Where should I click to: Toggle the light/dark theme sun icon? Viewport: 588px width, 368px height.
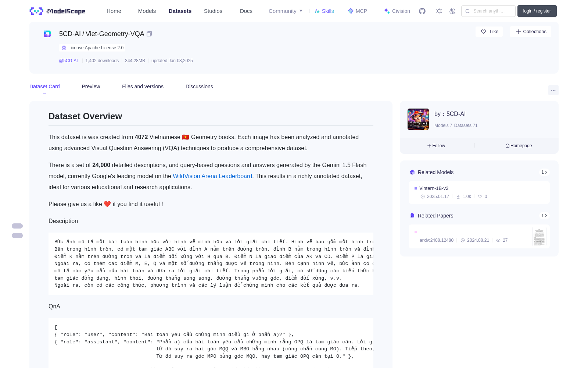click(439, 11)
